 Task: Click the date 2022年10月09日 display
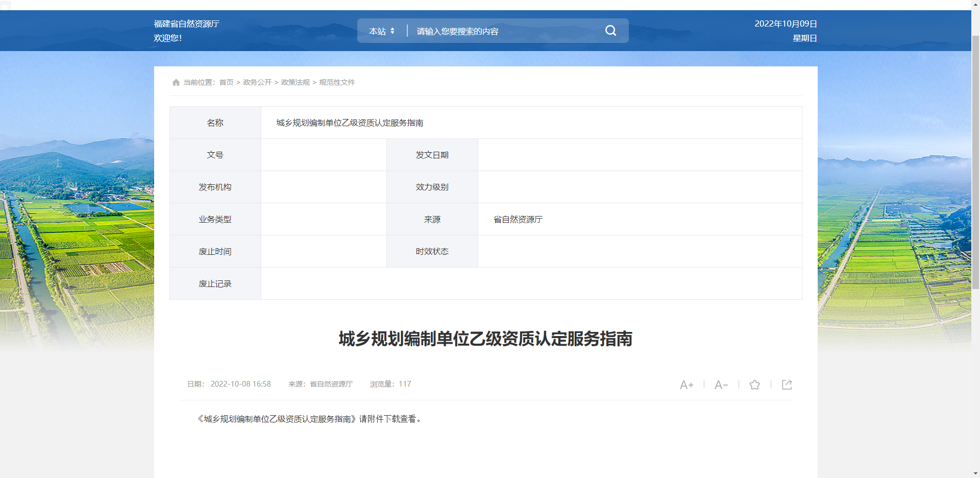point(786,23)
